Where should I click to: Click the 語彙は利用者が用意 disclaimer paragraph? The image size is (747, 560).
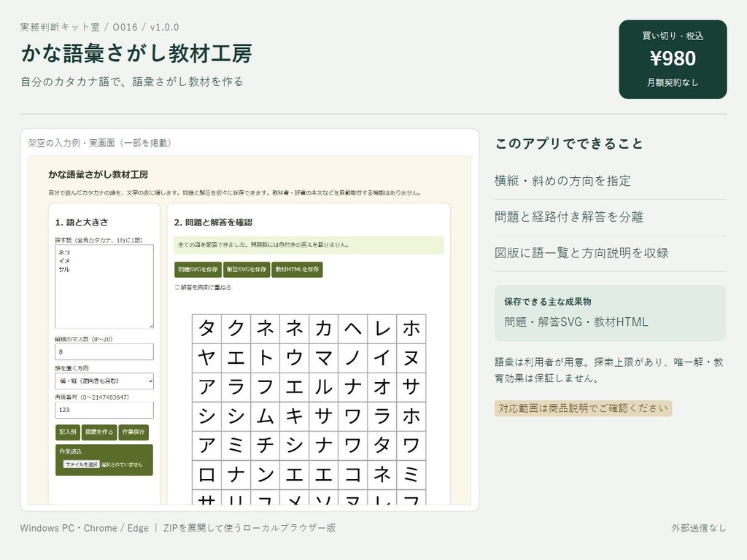tap(609, 370)
